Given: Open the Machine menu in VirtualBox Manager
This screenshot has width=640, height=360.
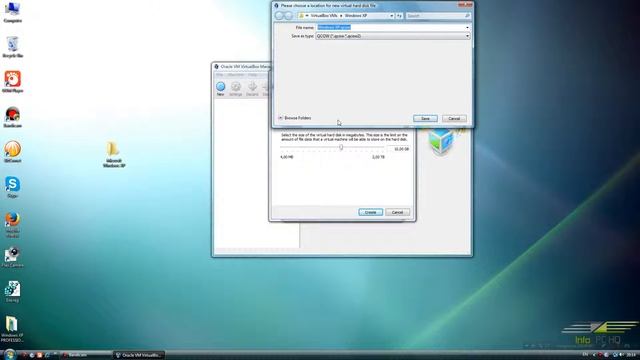Looking at the screenshot, I should [x=236, y=75].
